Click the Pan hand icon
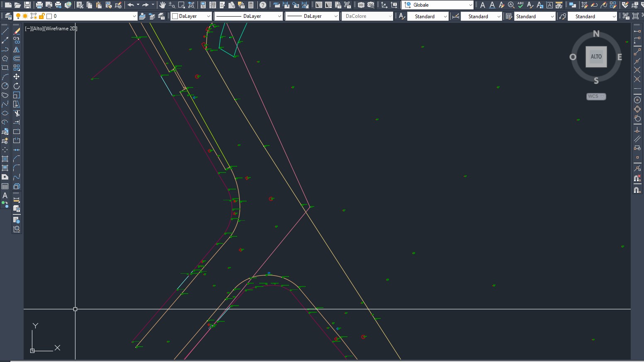This screenshot has height=362, width=644. [x=162, y=5]
